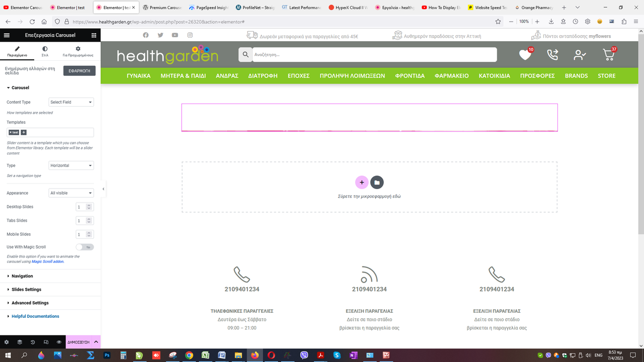
Task: Open YouTube social icon in top bar
Action: 175,35
